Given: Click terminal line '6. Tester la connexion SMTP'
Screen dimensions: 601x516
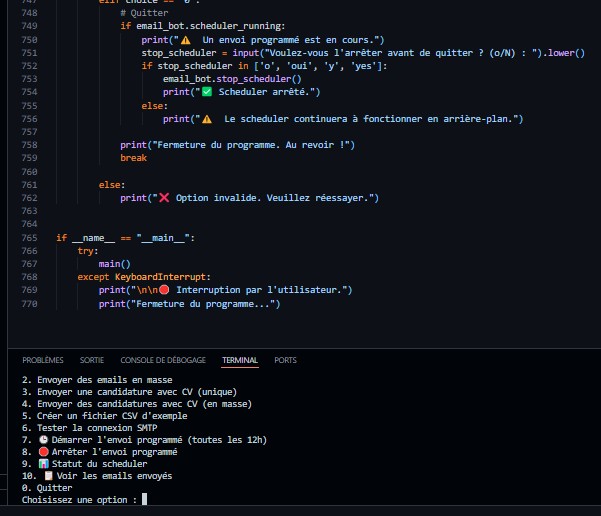Looking at the screenshot, I should [x=89, y=427].
